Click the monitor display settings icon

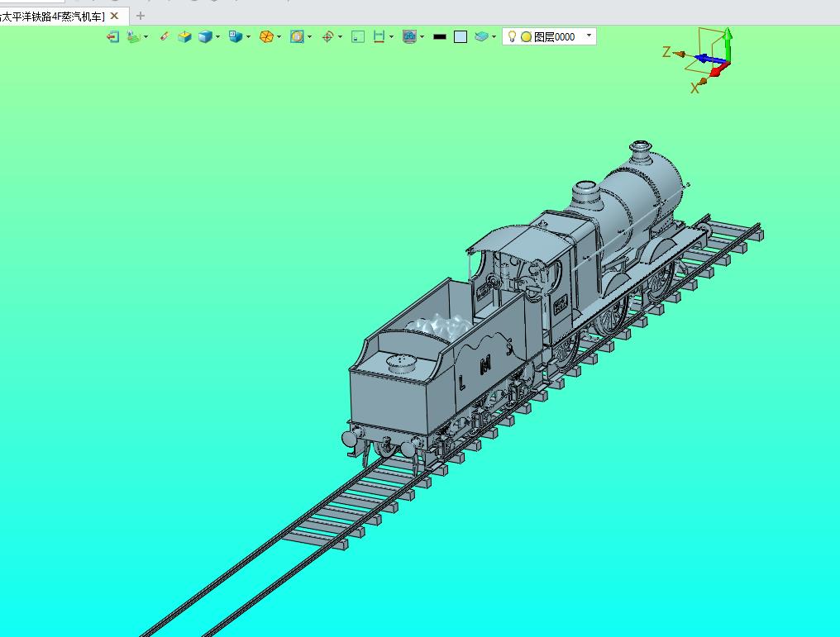409,36
